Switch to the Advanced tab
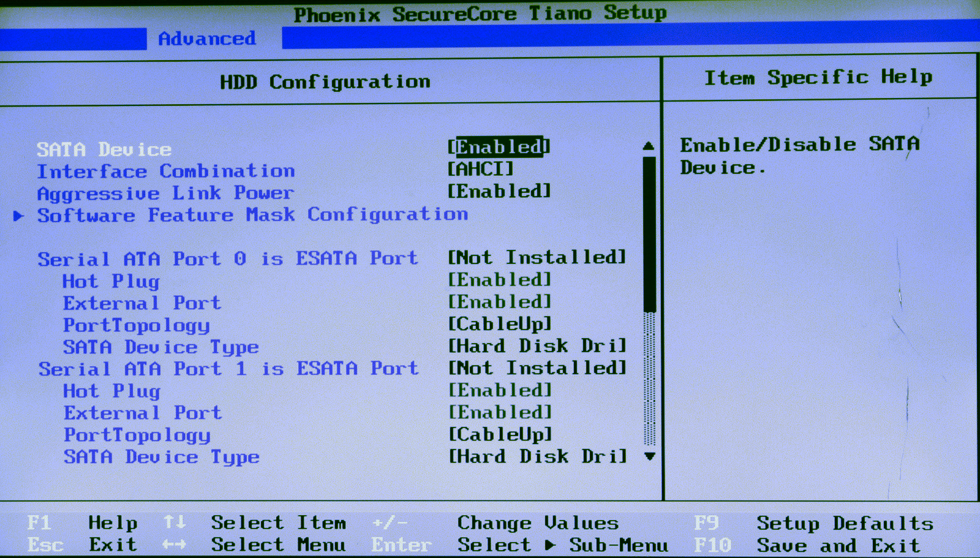980x558 pixels. coord(207,39)
